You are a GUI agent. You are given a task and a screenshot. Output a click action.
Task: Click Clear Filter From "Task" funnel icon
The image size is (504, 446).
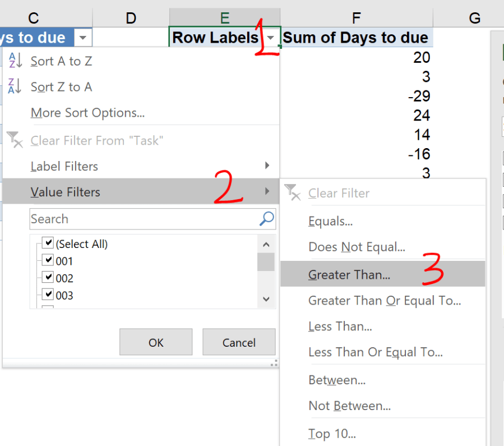15,140
